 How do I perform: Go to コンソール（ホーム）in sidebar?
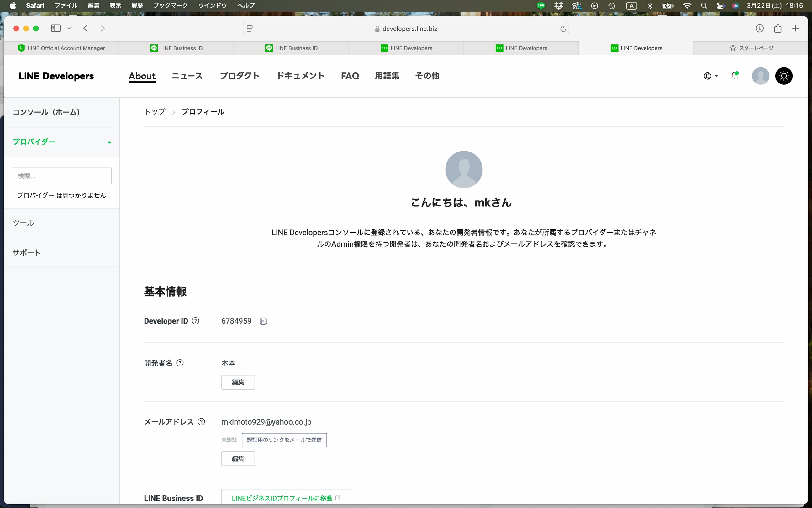point(62,112)
